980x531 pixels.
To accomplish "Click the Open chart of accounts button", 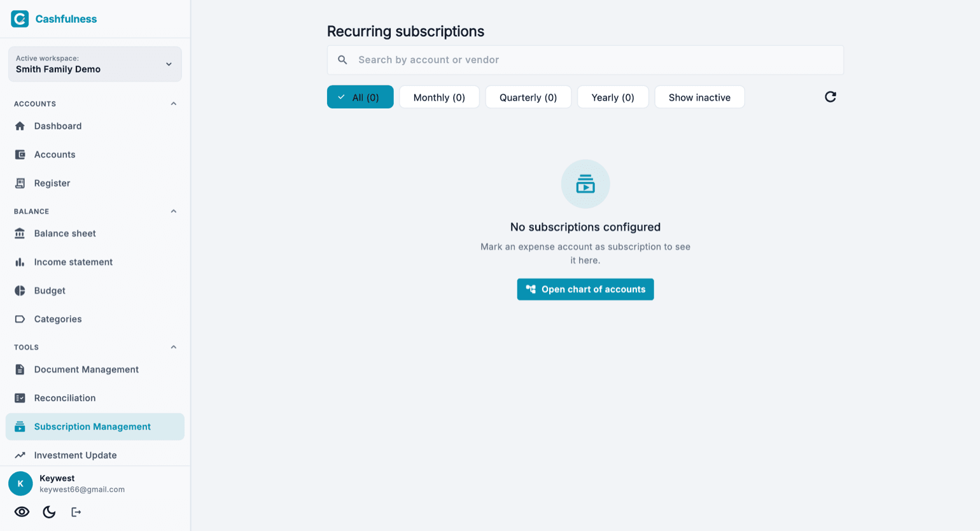I will point(585,289).
